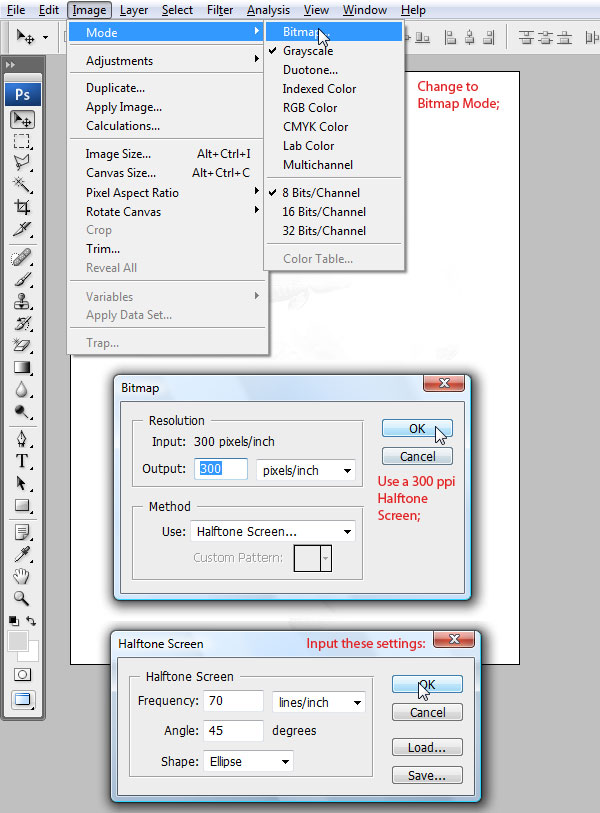Open the Mode submenu
This screenshot has width=600, height=813.
coord(166,33)
